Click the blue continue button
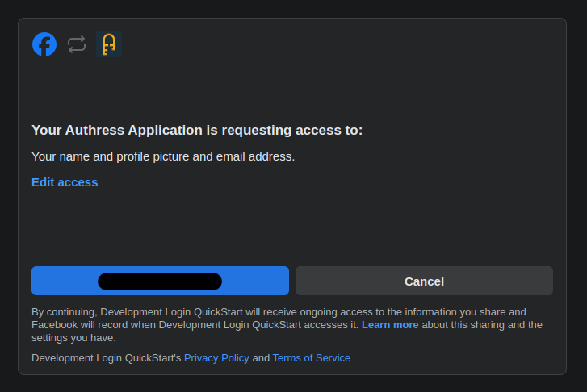The image size is (587, 392). click(x=160, y=281)
